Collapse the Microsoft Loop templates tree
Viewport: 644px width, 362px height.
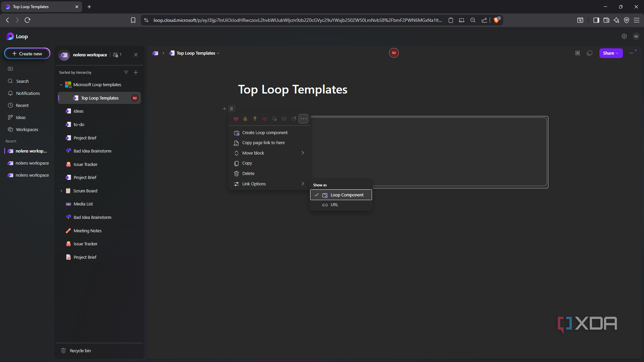pos(61,85)
